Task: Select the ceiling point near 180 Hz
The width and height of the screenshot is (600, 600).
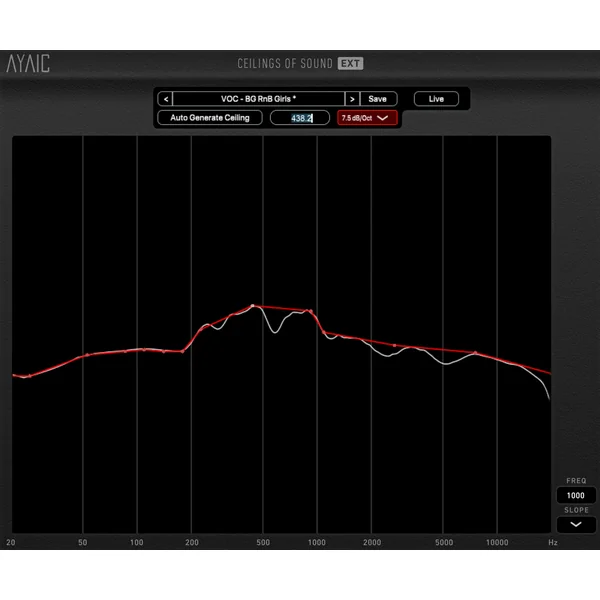Action: coord(183,351)
